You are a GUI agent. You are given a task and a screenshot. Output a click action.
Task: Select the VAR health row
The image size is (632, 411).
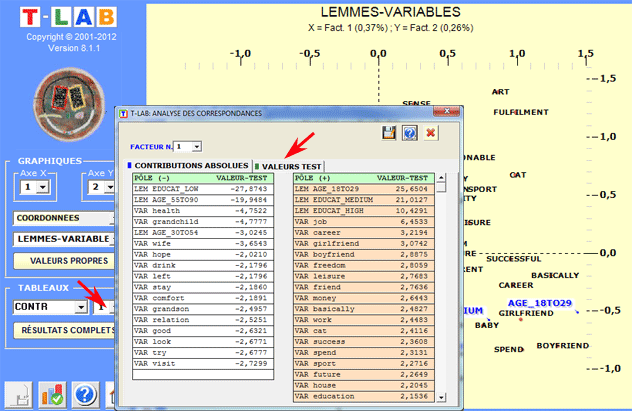(203, 211)
